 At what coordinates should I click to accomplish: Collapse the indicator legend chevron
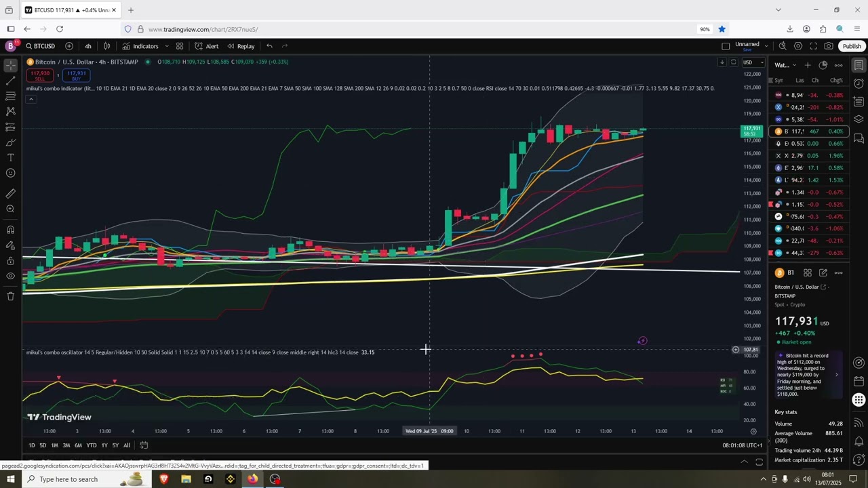tap(31, 99)
